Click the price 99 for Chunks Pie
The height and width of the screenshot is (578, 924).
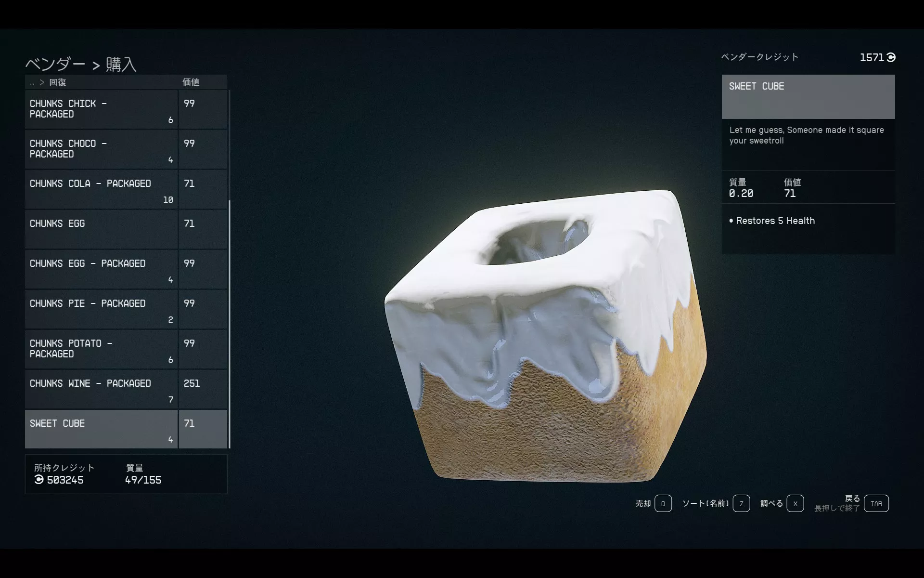189,303
